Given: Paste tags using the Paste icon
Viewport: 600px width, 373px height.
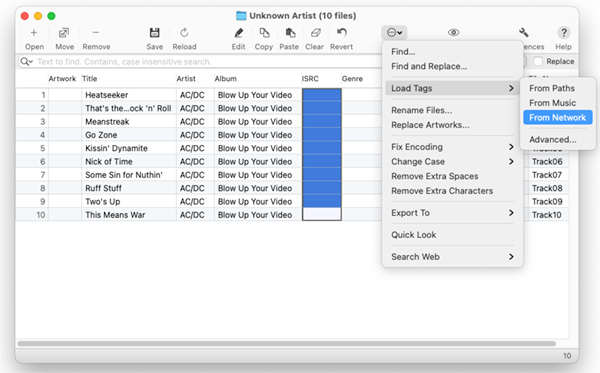Looking at the screenshot, I should tap(290, 33).
